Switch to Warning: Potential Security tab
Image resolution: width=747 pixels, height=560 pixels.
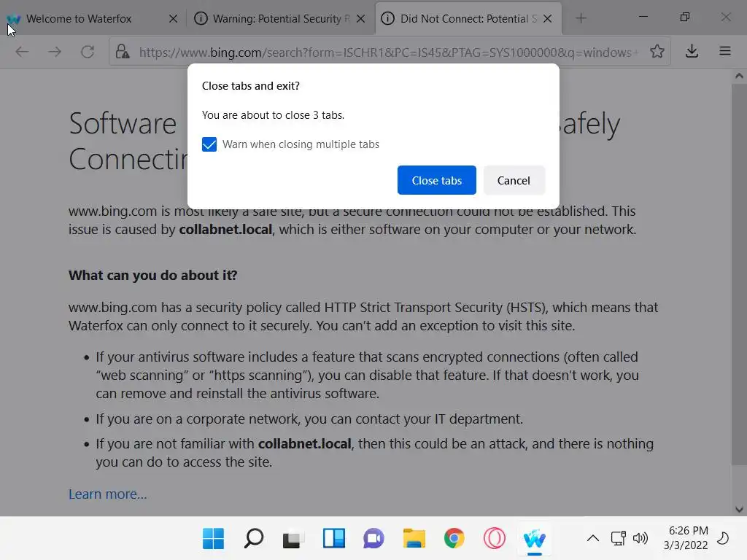tap(276, 18)
